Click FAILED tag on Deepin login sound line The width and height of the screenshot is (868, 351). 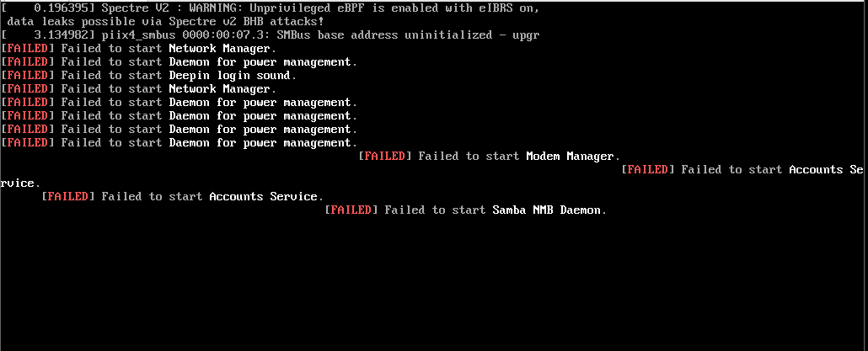(27, 75)
